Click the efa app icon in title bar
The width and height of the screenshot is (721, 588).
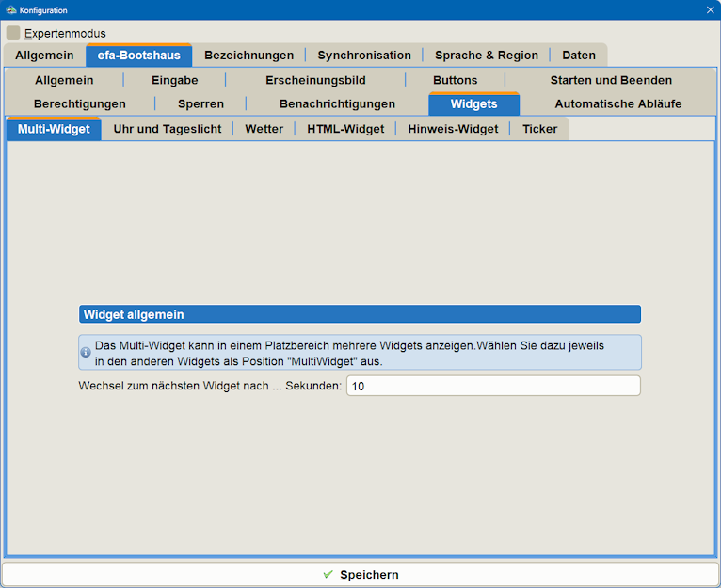10,9
